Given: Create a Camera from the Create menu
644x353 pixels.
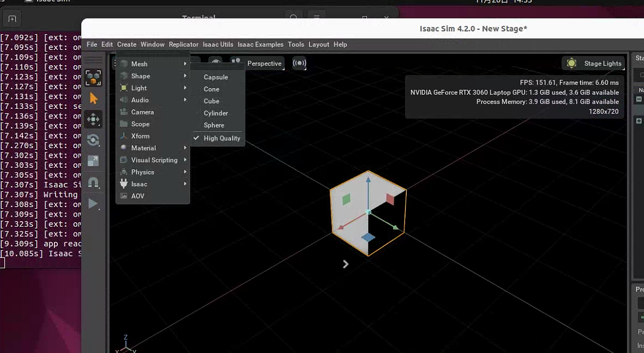Looking at the screenshot, I should click(x=153, y=112).
